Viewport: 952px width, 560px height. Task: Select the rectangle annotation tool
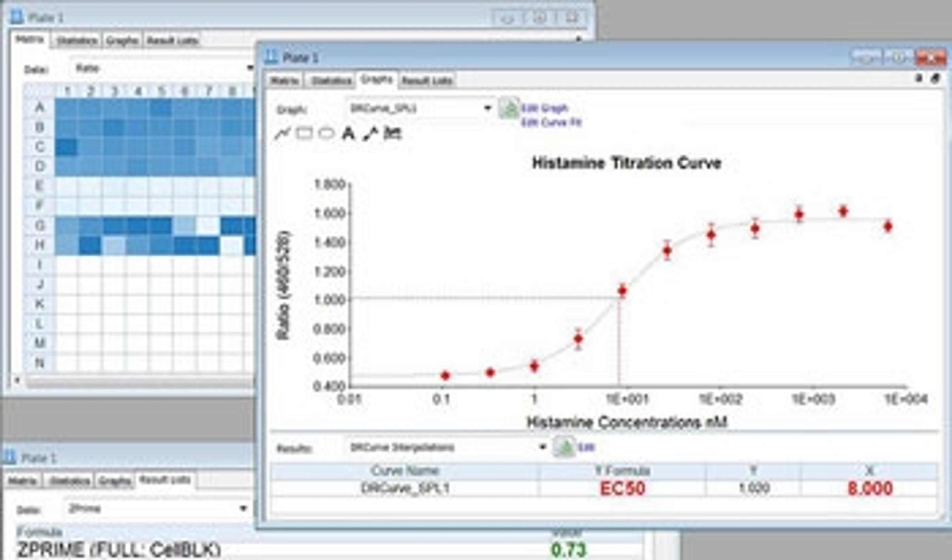pos(304,134)
